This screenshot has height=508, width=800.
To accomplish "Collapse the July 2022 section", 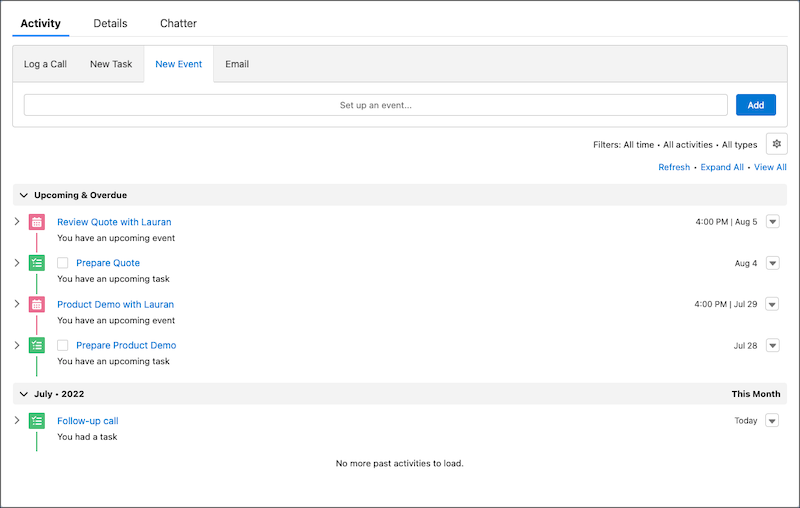I will 23,394.
